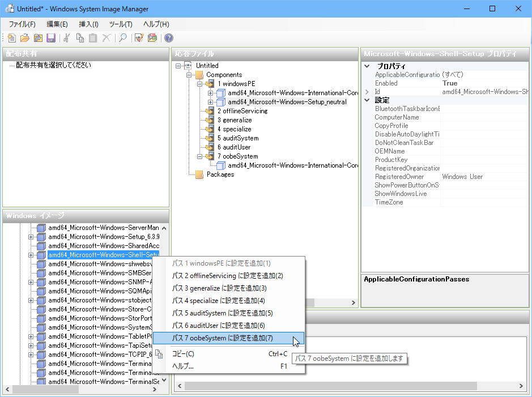
Task: Create a new answer file from toolbar
Action: coord(11,38)
